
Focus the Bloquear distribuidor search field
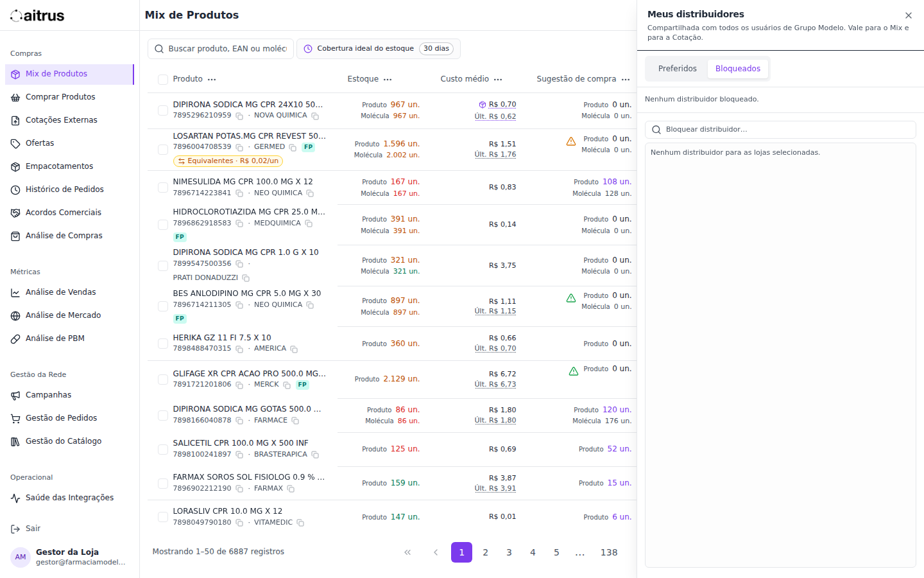pos(780,130)
